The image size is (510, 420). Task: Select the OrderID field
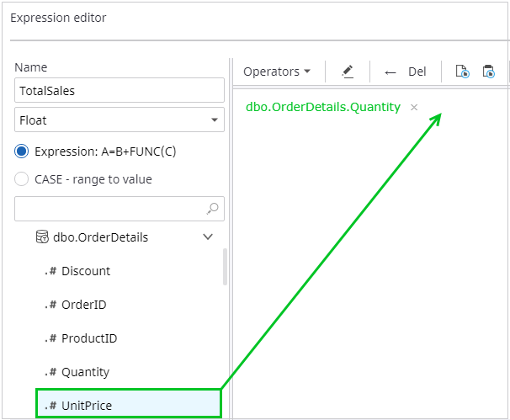pyautogui.click(x=84, y=305)
